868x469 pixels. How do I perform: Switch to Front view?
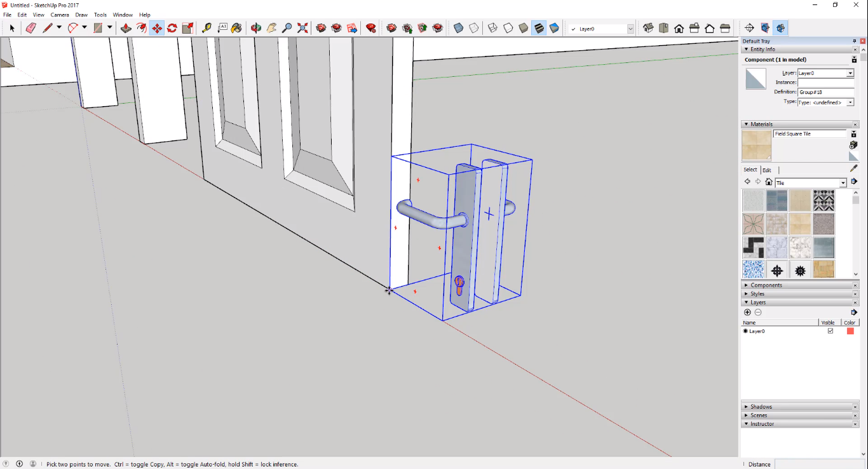click(x=679, y=28)
